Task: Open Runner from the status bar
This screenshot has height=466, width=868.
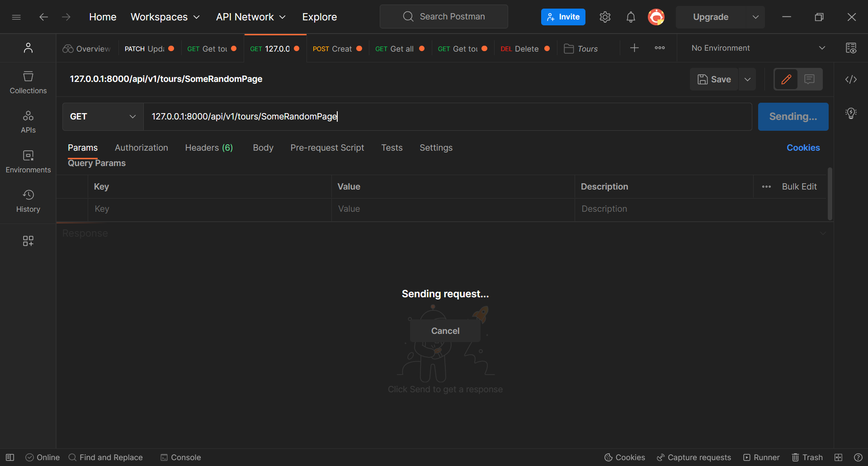Action: [x=761, y=457]
